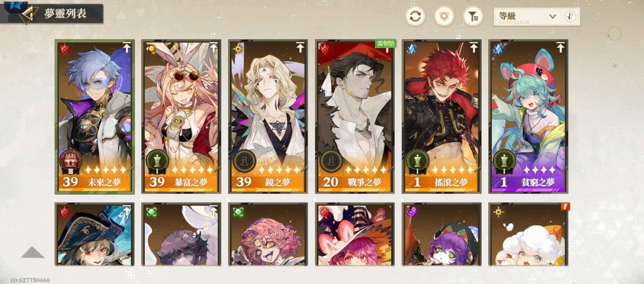Image resolution: width=644 pixels, height=284 pixels.
Task: Toggle ascending/descending sort order button
Action: click(570, 16)
